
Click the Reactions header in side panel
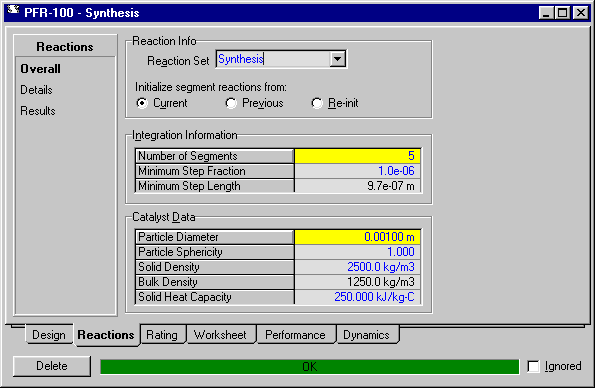65,47
